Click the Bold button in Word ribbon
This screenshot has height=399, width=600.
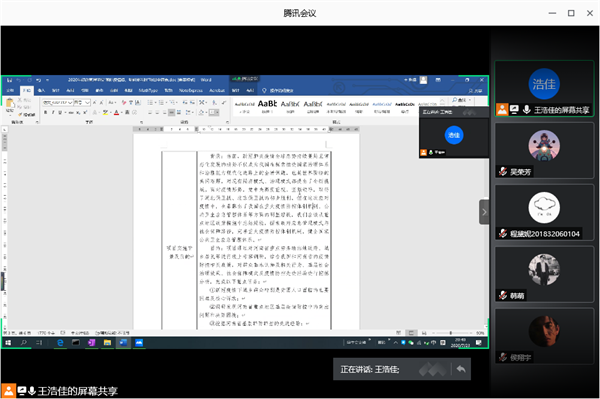pyautogui.click(x=46, y=112)
